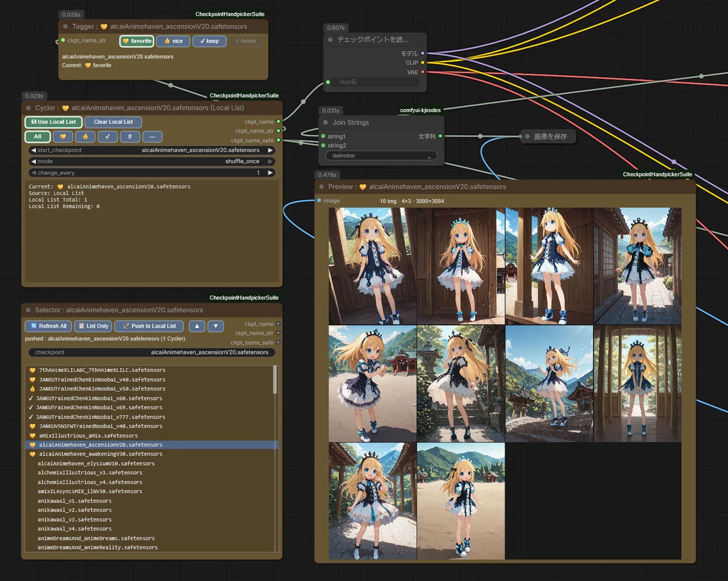Image resolution: width=728 pixels, height=581 pixels.
Task: Click the Cycler ckpt_name output socket
Action: pyautogui.click(x=278, y=121)
